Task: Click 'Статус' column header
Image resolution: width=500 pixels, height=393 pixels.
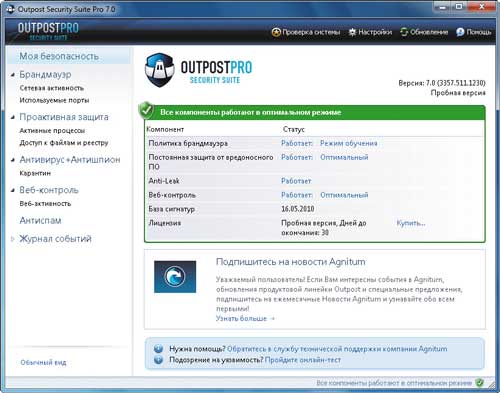Action: tap(294, 129)
